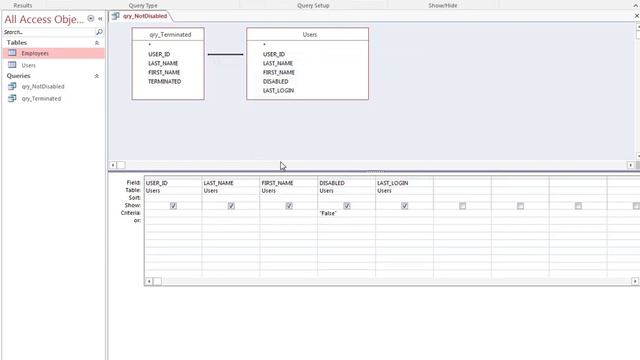640x360 pixels.
Task: Uncheck Show box for DISABLED column
Action: pos(347,206)
